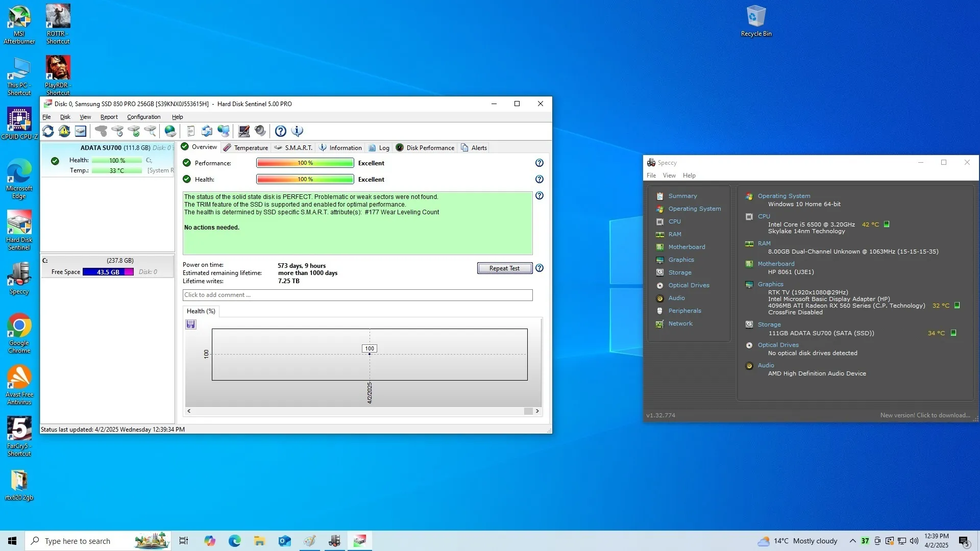The width and height of the screenshot is (980, 551).
Task: Click the help icon beside the Performance bar
Action: (x=540, y=163)
